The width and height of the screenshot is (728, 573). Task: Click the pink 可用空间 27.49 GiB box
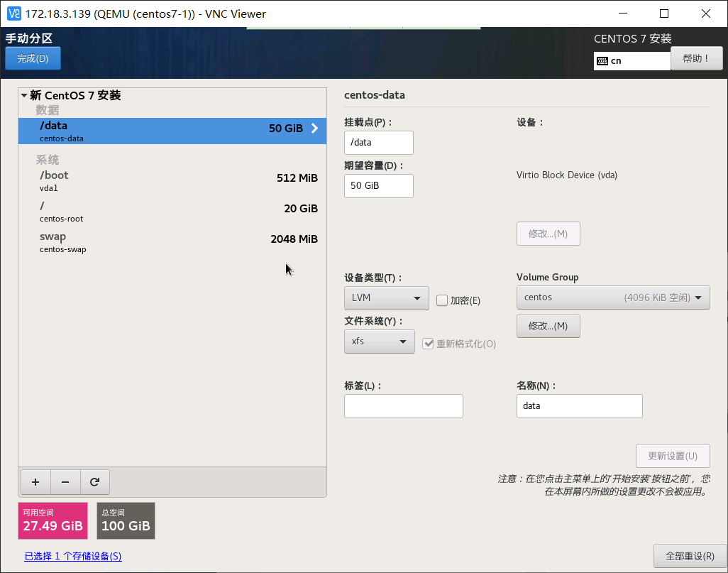[53, 521]
